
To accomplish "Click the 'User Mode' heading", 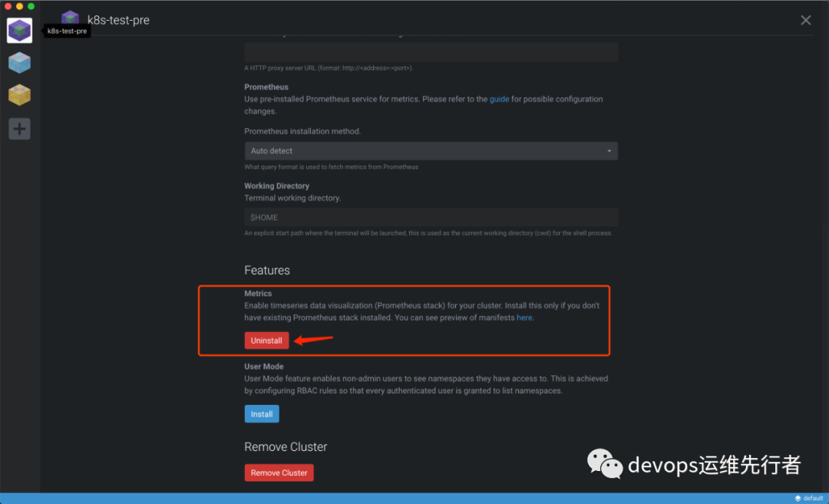I will (264, 367).
